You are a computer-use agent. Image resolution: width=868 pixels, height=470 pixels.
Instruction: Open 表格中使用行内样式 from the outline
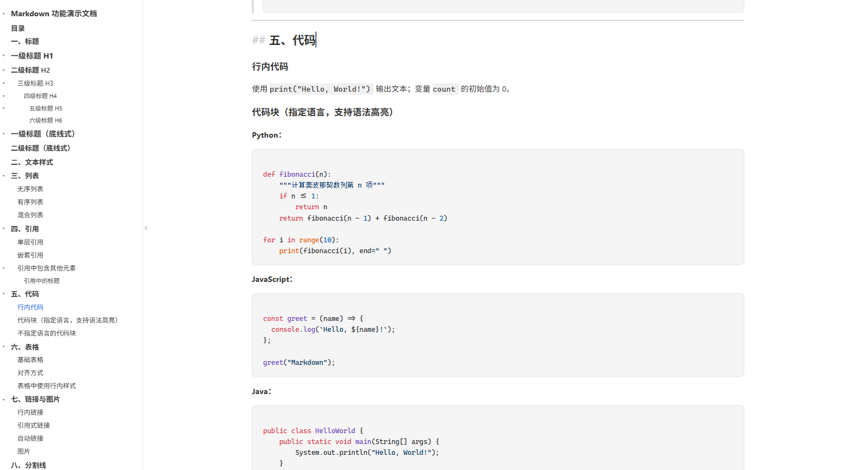click(x=47, y=386)
